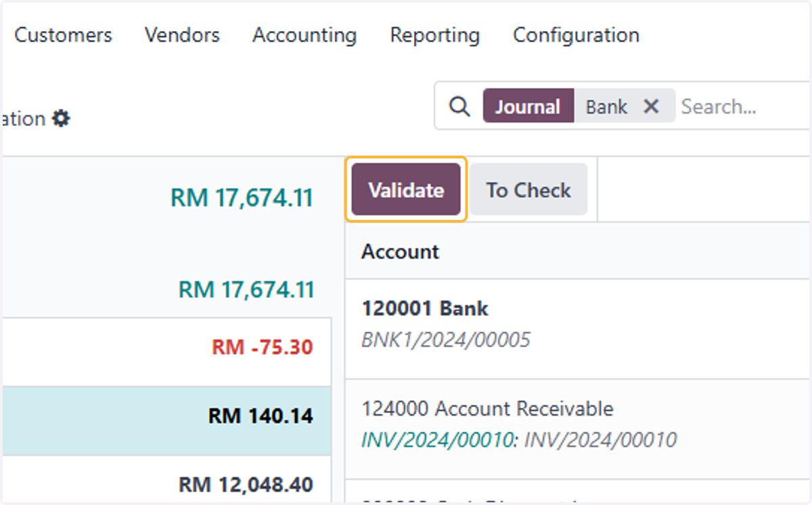Click the Account column header
812x505 pixels.
(x=400, y=252)
